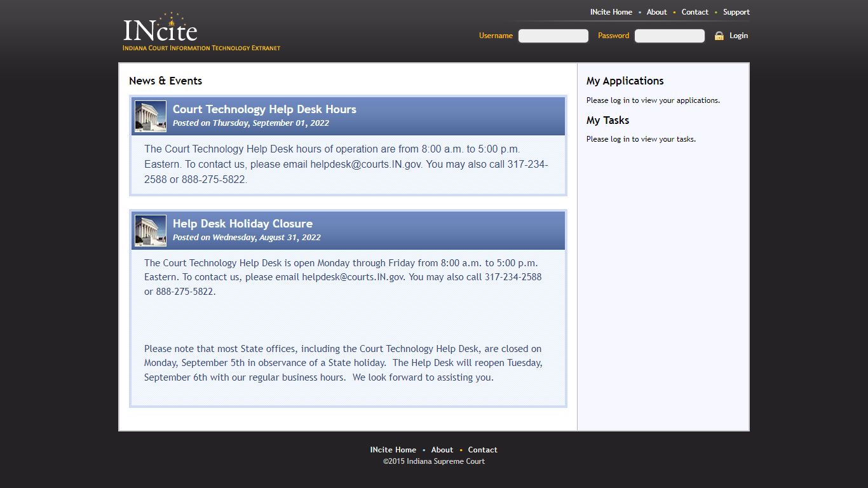This screenshot has width=868, height=488.
Task: Open the Court Technology Help Desk Hours headline
Action: coord(264,109)
